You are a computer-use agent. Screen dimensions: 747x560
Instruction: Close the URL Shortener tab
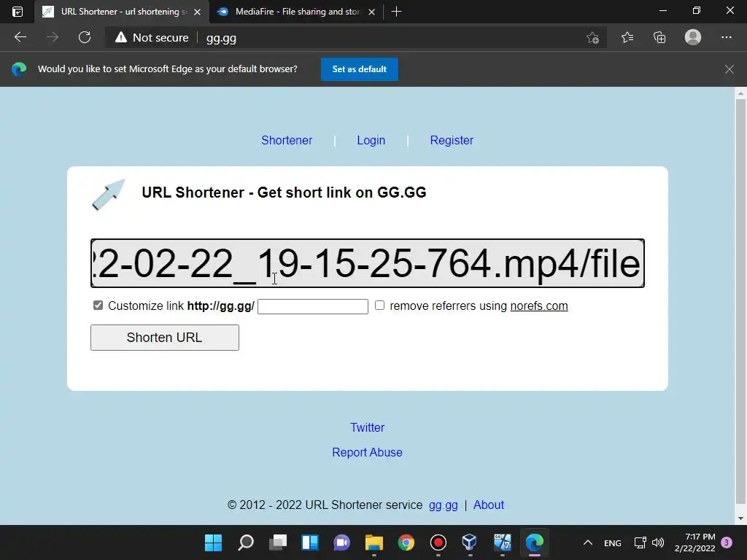[x=197, y=12]
